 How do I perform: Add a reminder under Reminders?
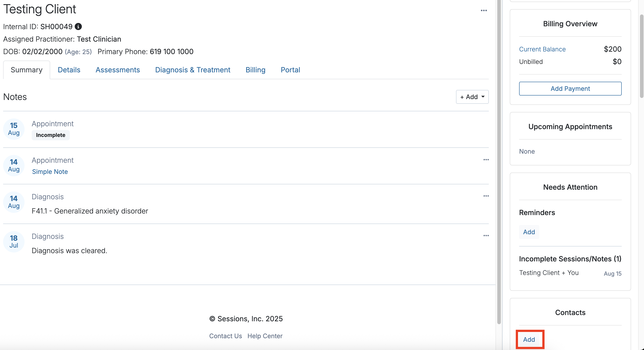[529, 232]
